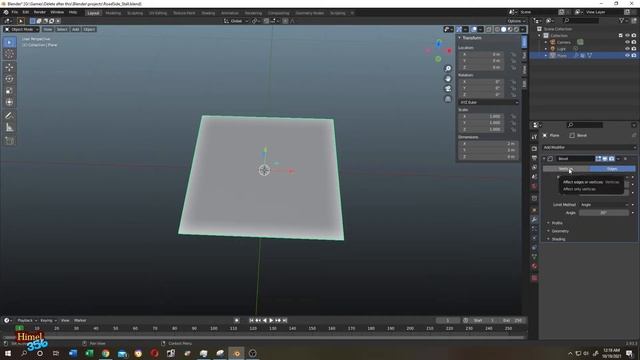The image size is (640, 360).
Task: Open the Render properties tab
Action: point(534,149)
